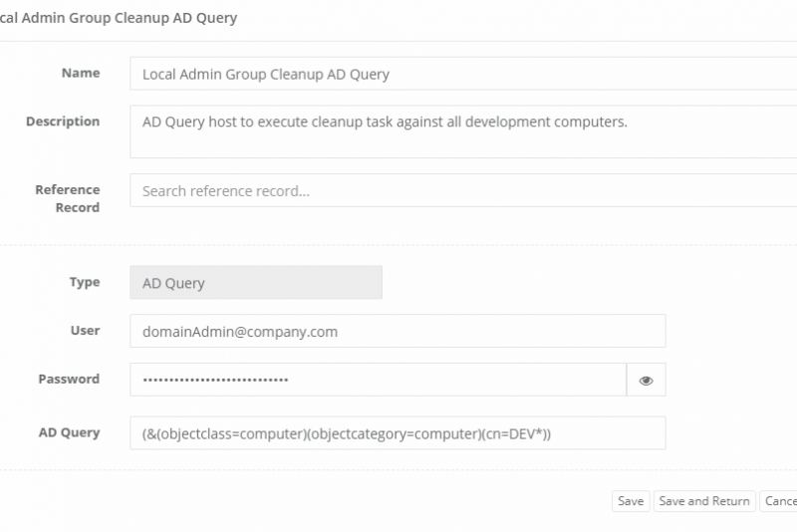Click the disabled AD Query Type field
The height and width of the screenshot is (532, 797).
[x=256, y=283]
